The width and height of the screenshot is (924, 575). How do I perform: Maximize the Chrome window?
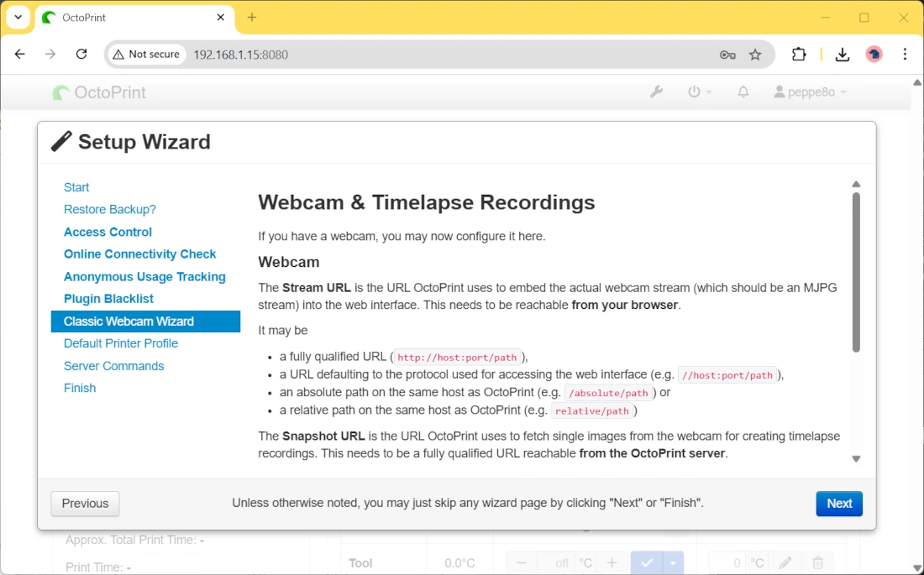864,18
